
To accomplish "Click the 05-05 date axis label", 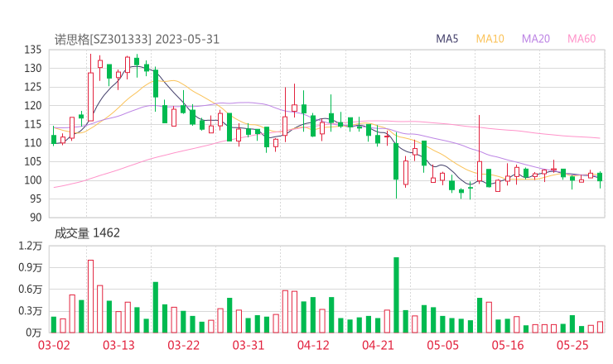I will [x=443, y=345].
